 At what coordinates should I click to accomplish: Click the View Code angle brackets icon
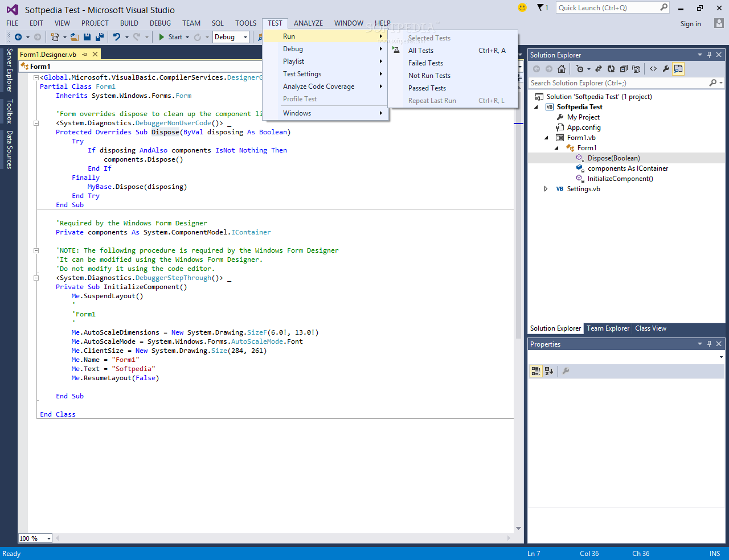653,69
